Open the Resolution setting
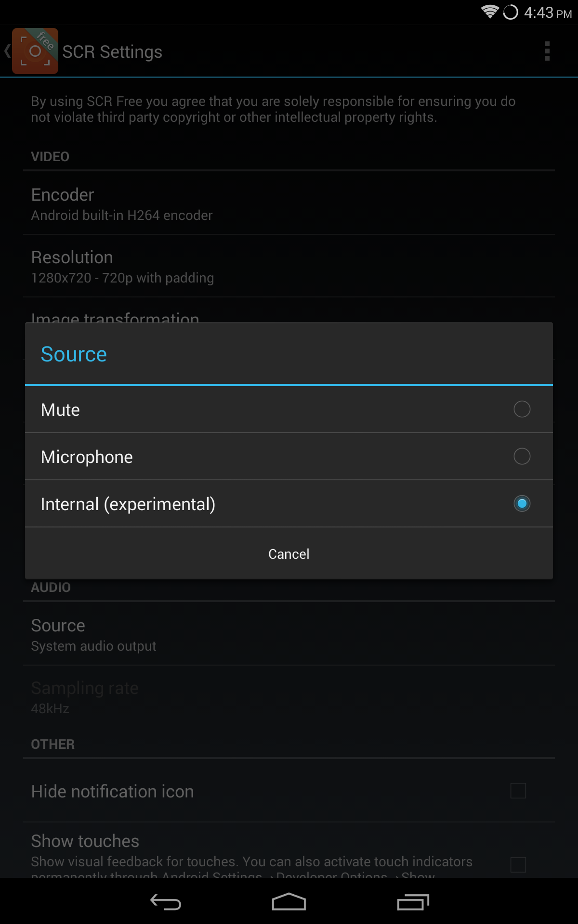This screenshot has height=924, width=578. click(289, 266)
